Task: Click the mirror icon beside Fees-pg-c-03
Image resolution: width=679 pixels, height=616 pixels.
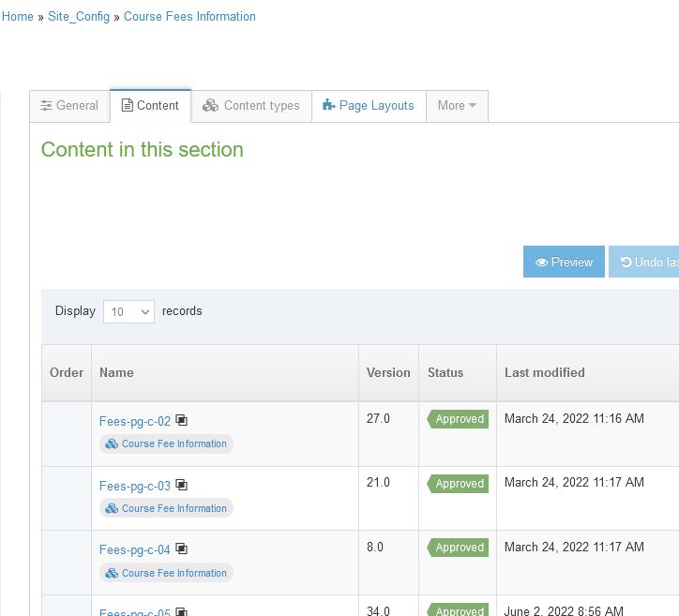Action: 182,485
